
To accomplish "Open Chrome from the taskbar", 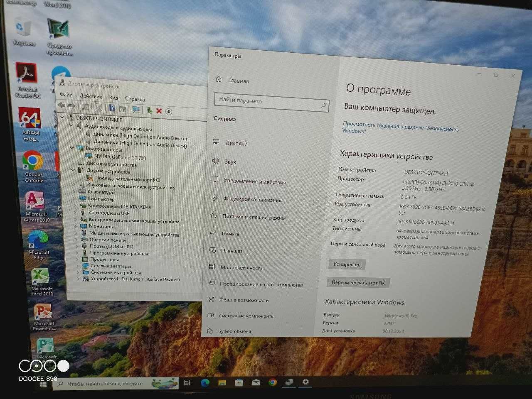I will click(273, 382).
